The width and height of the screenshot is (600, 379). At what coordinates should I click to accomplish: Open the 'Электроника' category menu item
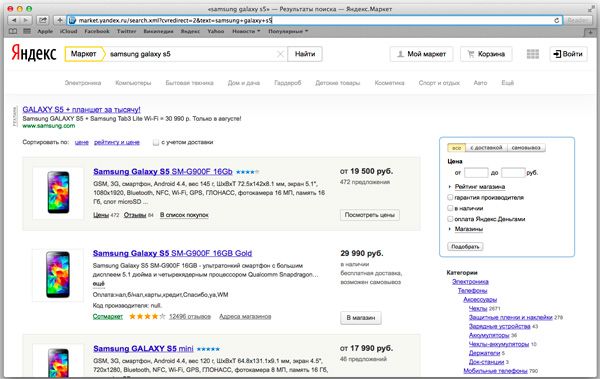83,83
